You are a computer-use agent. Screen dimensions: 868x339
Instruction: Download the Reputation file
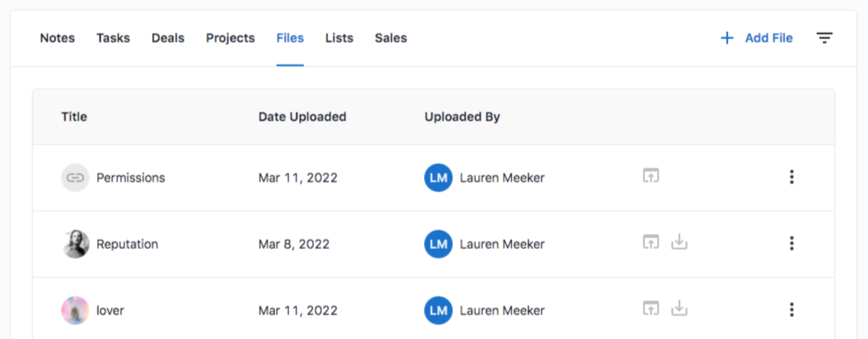coord(679,242)
